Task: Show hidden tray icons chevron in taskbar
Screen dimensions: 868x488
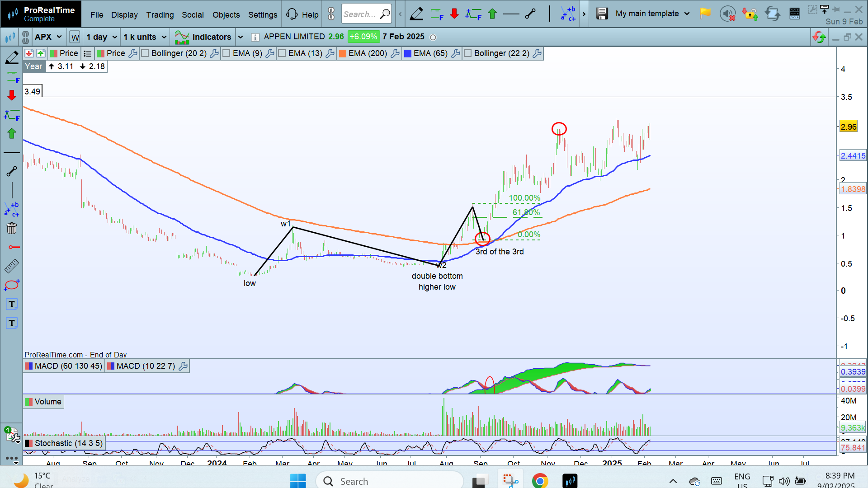Action: point(673,481)
